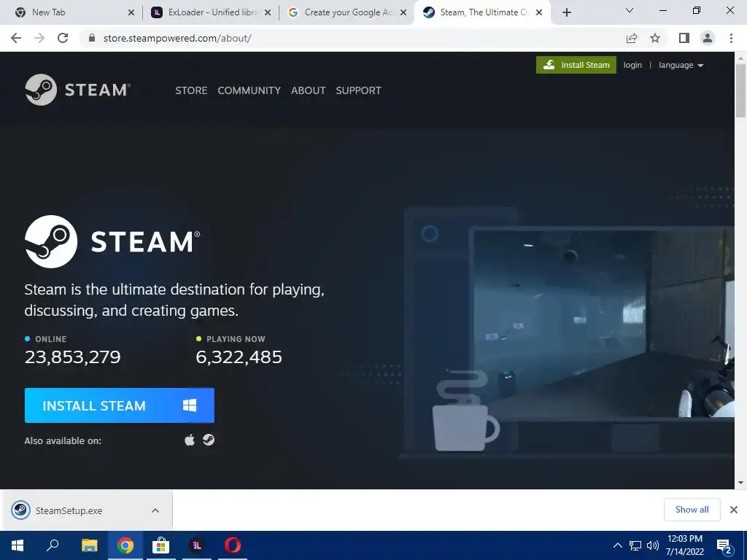The height and width of the screenshot is (560, 747).
Task: Open the SUPPORT menu item
Action: (x=358, y=90)
